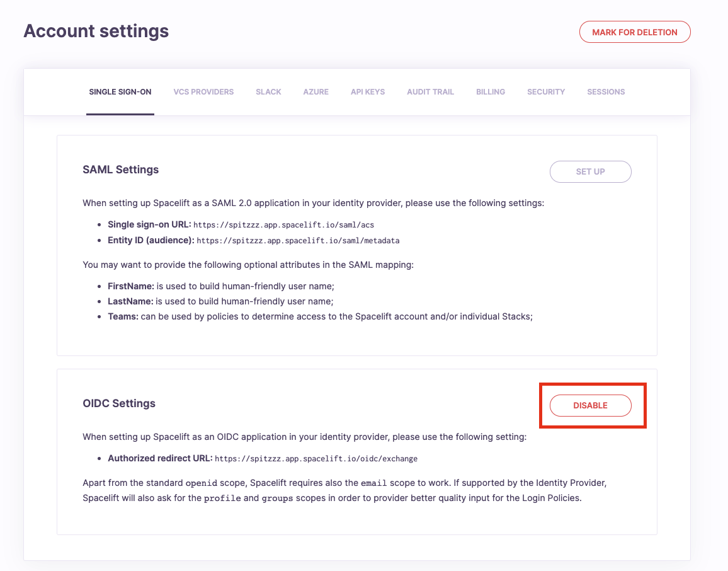The width and height of the screenshot is (728, 571).
Task: Switch to the VCS Providers tab
Action: (203, 92)
